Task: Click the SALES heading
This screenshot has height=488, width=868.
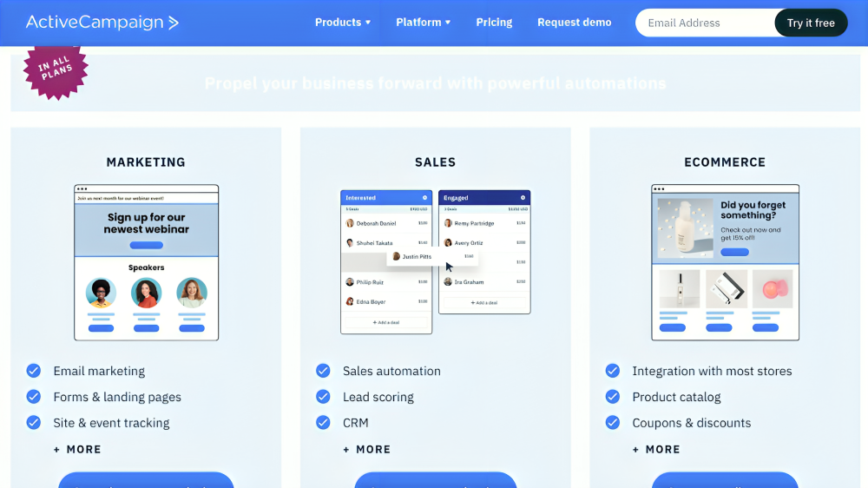Action: point(436,162)
